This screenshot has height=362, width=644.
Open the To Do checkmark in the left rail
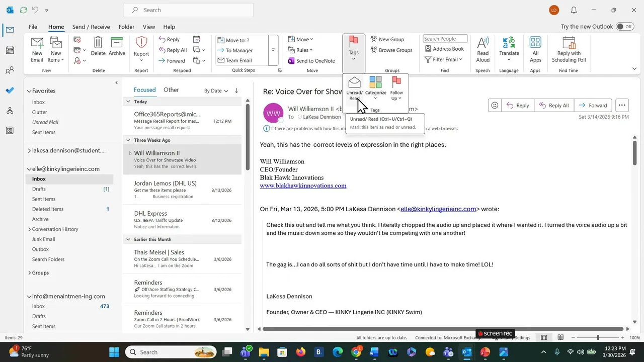click(x=10, y=90)
